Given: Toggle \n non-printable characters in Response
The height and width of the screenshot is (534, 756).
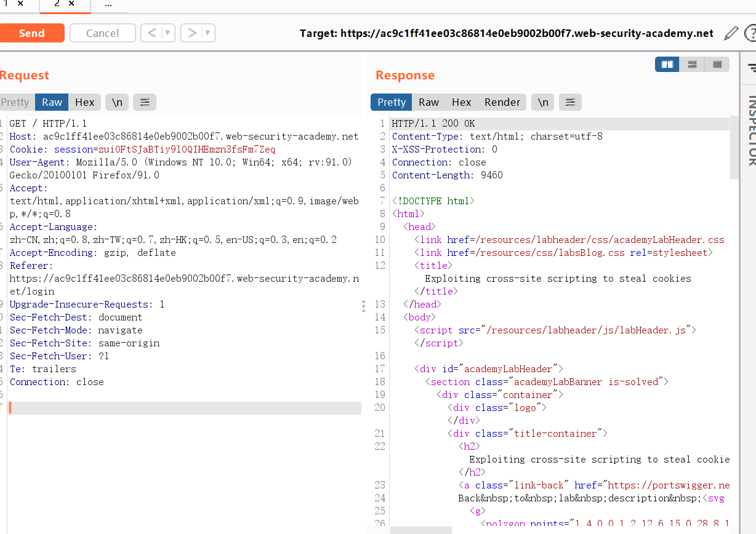Looking at the screenshot, I should click(x=543, y=102).
